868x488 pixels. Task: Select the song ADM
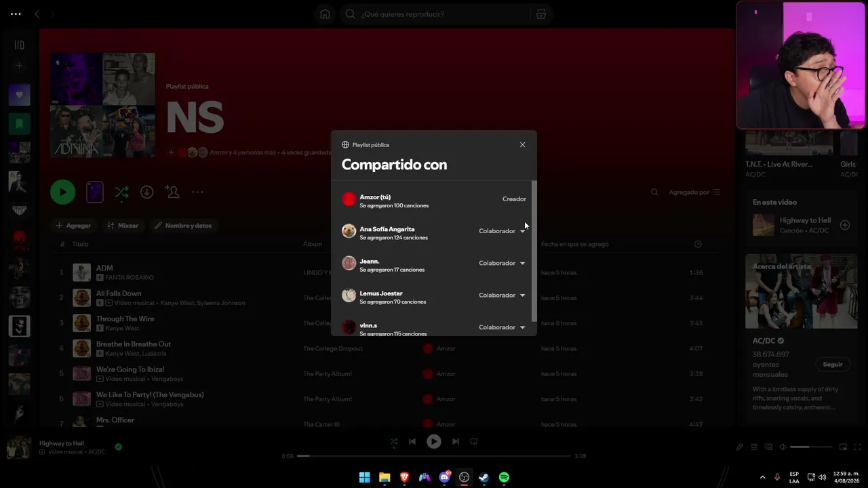pos(104,268)
